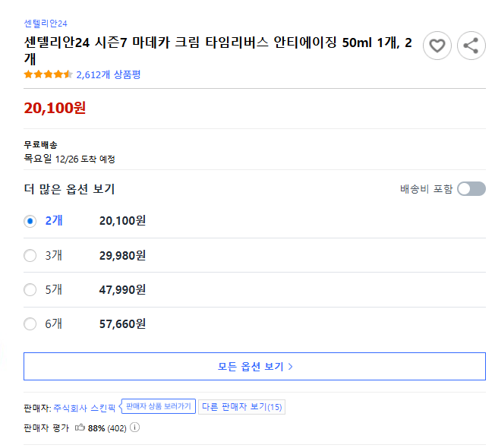Viewport: 495px width, 448px height.
Task: Click 판매자 상품 보러가기 button
Action: (x=158, y=406)
